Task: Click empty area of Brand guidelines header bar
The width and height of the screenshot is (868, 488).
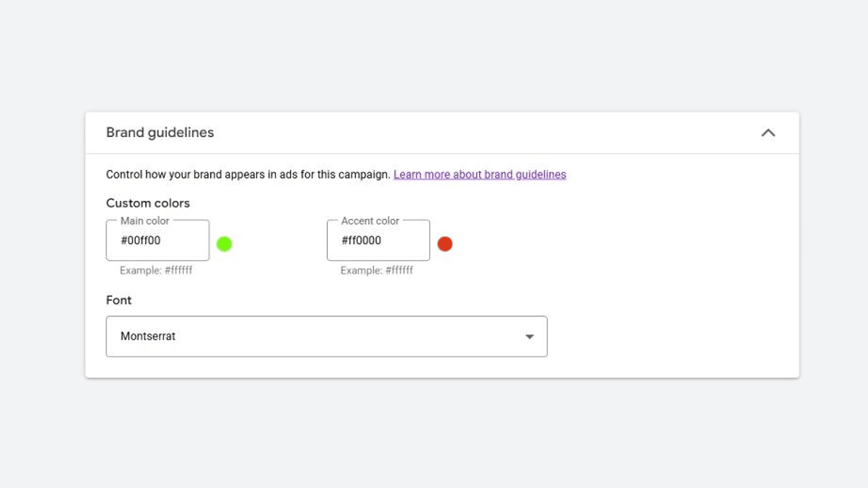Action: click(x=475, y=133)
